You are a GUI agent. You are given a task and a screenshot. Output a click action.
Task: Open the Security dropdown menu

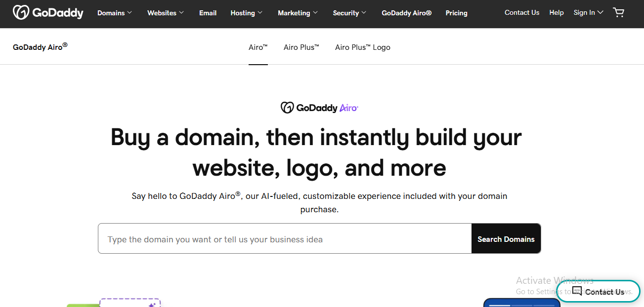point(350,13)
